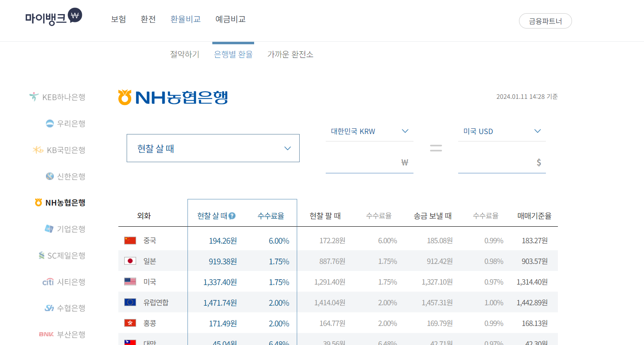Click the 중국 row label
Viewport: 644px width, 345px height.
(x=150, y=241)
